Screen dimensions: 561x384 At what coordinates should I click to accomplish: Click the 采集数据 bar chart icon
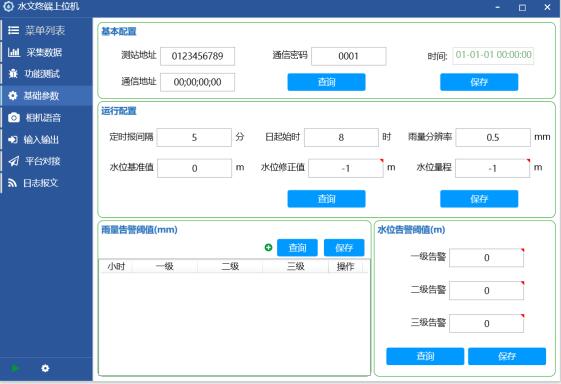click(14, 52)
